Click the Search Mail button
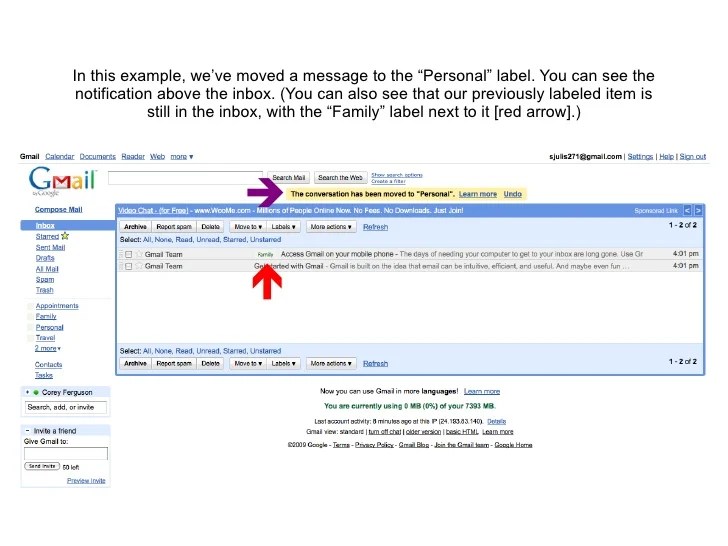Screen dimensions: 728x546 288,178
